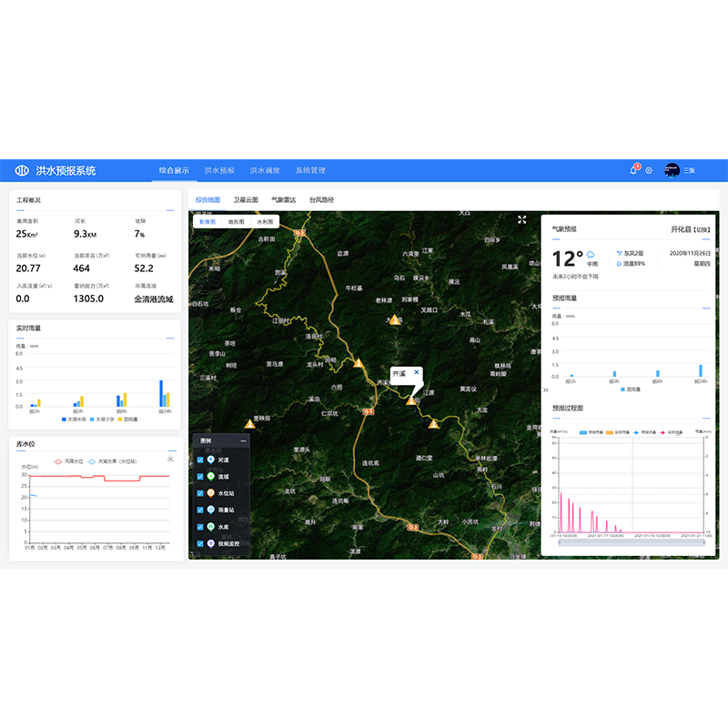The height and width of the screenshot is (728, 728).
Task: Download the 库水位 chart data
Action: click(170, 458)
